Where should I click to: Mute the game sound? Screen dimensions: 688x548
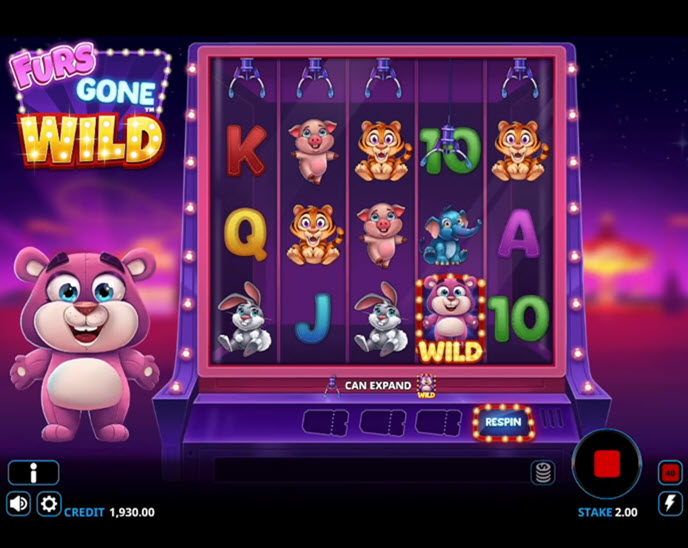(18, 504)
